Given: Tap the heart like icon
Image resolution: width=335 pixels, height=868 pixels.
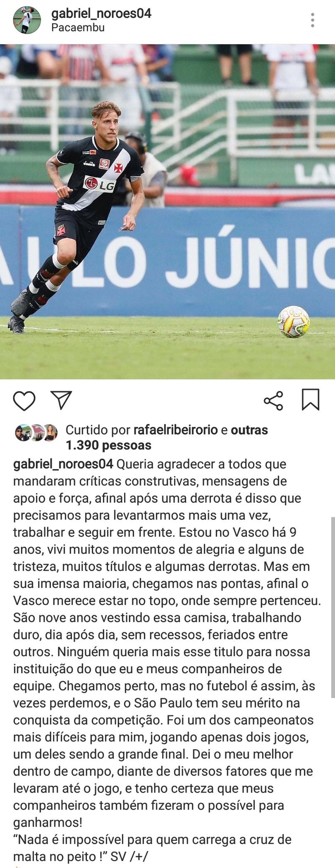Looking at the screenshot, I should click(24, 401).
